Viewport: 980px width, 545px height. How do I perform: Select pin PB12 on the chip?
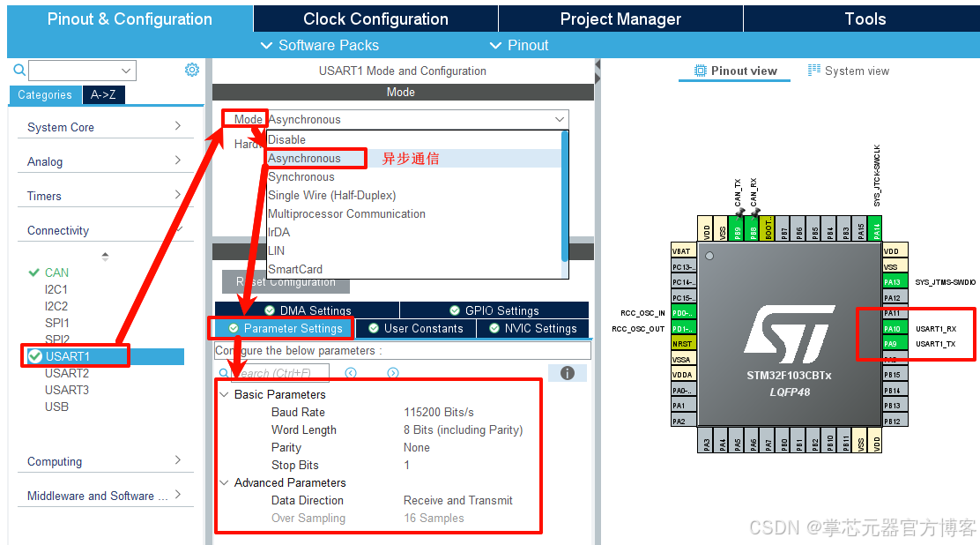tap(895, 422)
